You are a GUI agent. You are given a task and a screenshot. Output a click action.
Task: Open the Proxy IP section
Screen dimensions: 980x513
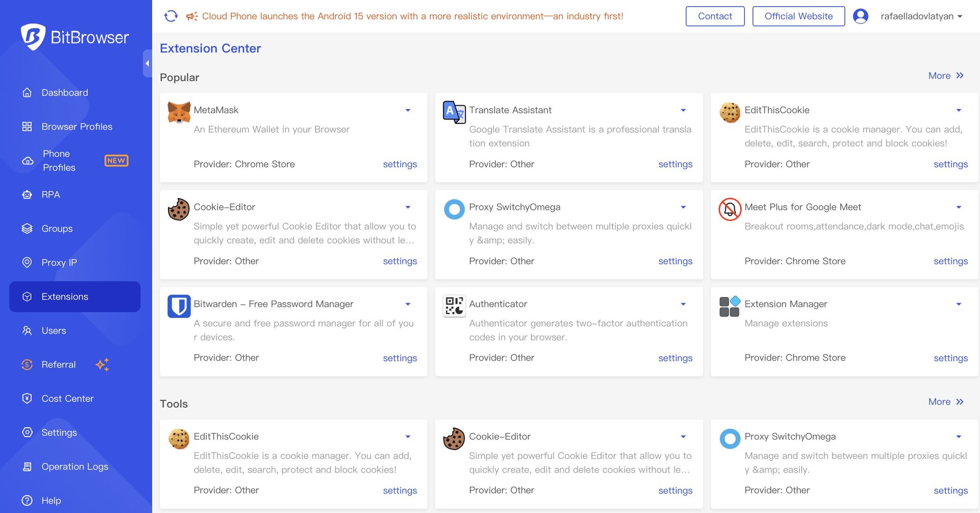pyautogui.click(x=58, y=262)
